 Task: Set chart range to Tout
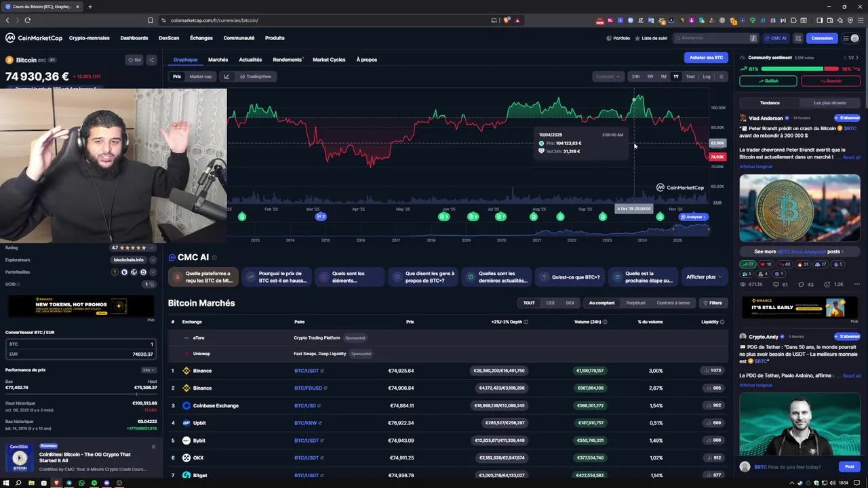[x=690, y=77]
